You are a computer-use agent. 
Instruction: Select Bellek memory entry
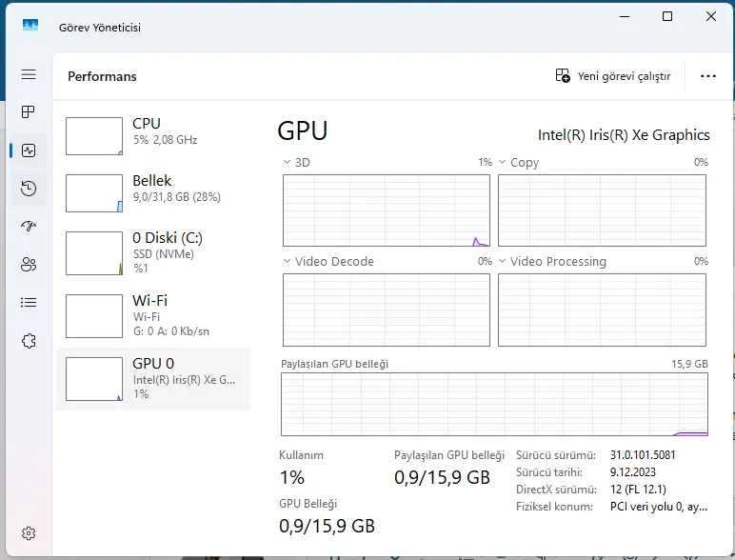pos(153,192)
